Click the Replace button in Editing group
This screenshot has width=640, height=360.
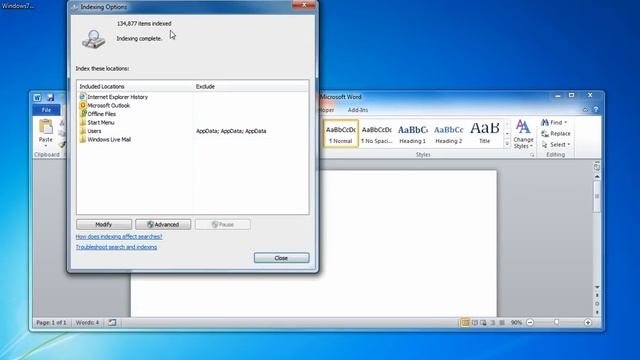tap(556, 133)
